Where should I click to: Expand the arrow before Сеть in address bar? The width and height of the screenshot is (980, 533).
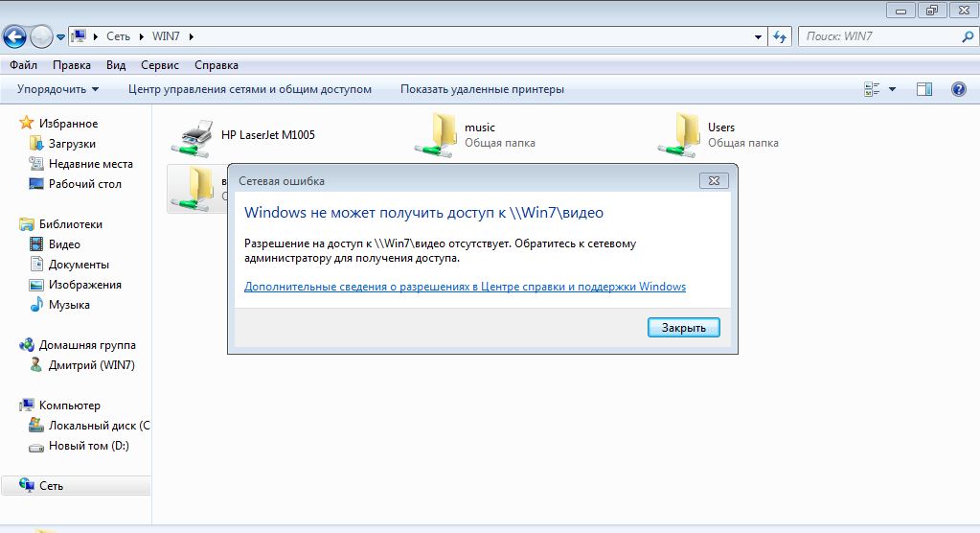[x=96, y=37]
